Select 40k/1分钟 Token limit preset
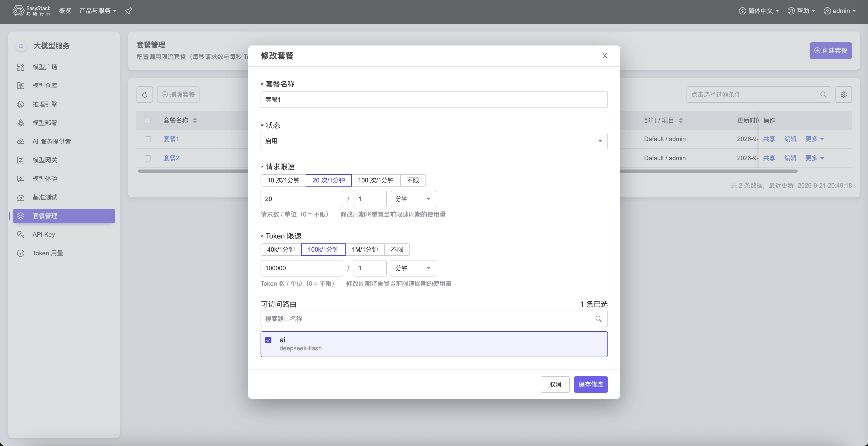The image size is (868, 446). [x=281, y=250]
